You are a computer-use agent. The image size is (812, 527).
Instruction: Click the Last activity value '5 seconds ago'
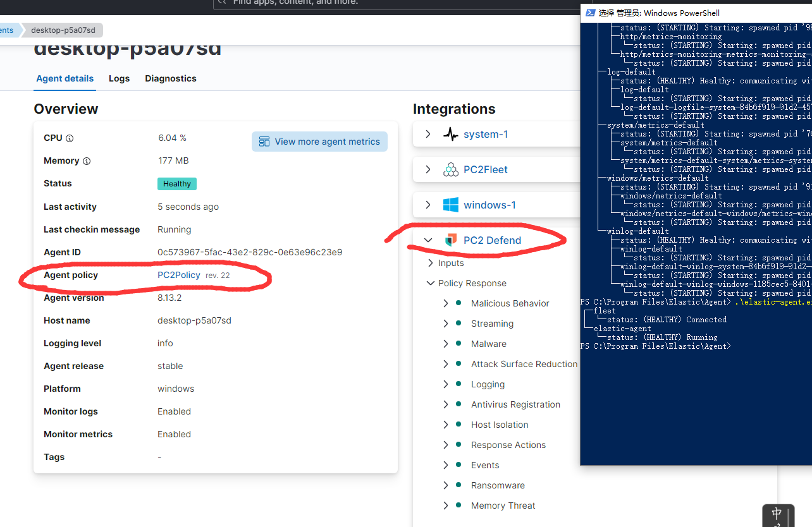tap(188, 207)
